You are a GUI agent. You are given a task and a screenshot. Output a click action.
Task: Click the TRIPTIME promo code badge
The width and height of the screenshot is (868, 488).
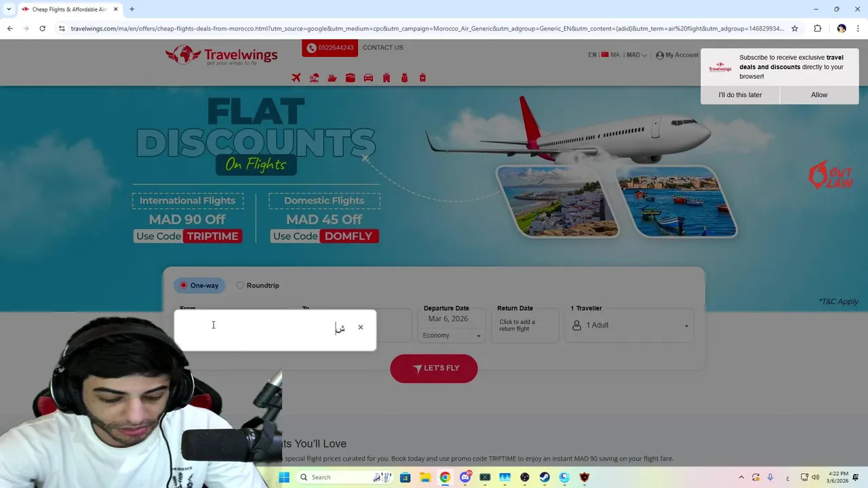coord(212,236)
